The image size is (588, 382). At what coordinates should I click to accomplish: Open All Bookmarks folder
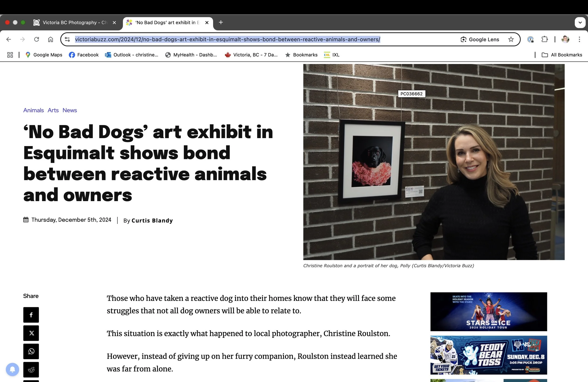tap(562, 55)
